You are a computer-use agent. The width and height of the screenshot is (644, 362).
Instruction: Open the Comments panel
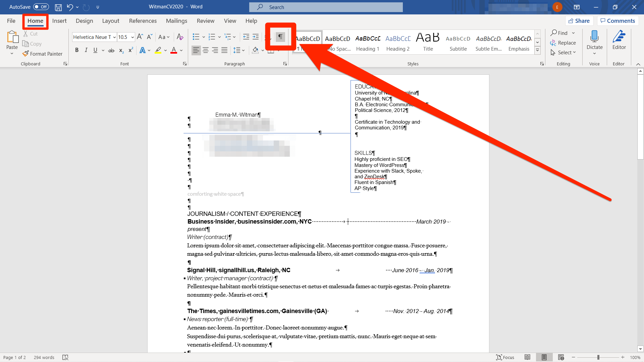[x=618, y=20]
